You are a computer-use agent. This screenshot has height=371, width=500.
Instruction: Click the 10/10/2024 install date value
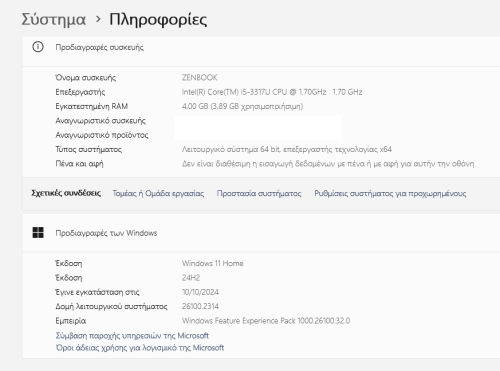point(200,292)
